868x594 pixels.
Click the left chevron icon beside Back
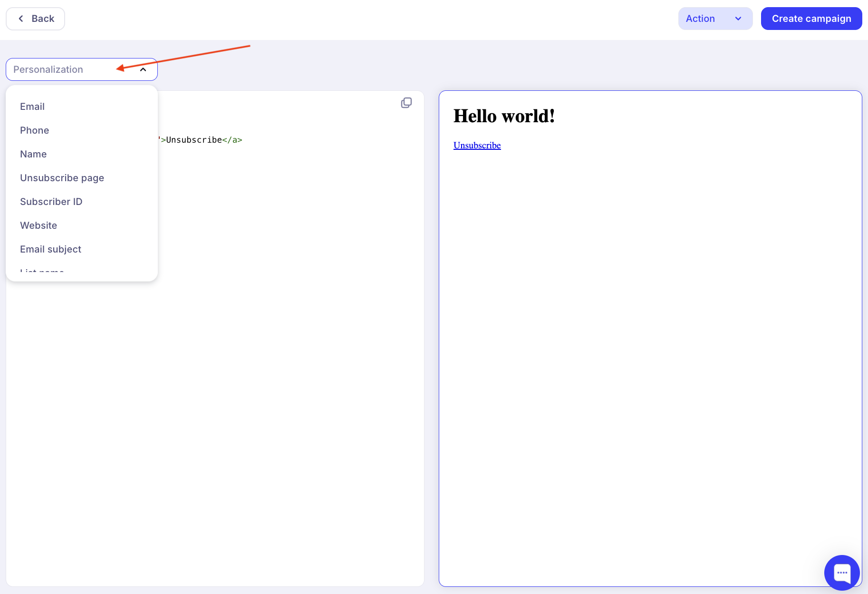[x=21, y=19]
